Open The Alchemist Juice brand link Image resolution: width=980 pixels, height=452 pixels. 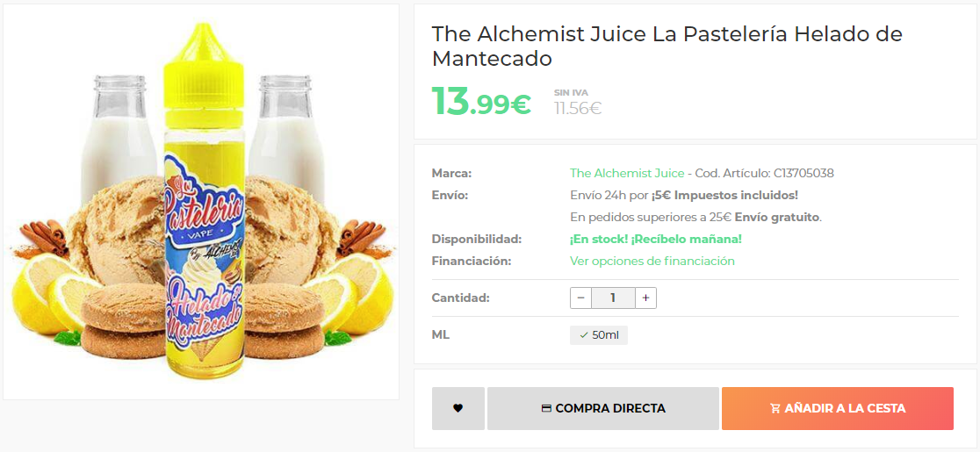[x=627, y=173]
